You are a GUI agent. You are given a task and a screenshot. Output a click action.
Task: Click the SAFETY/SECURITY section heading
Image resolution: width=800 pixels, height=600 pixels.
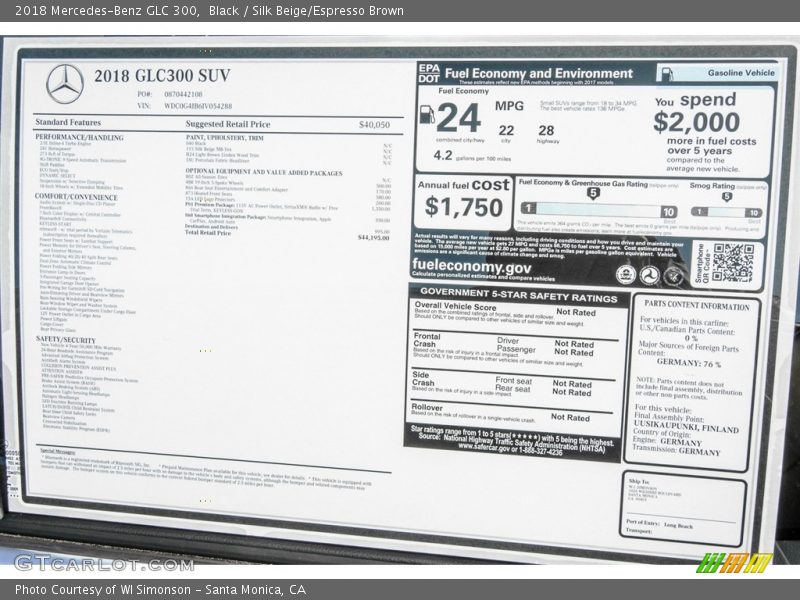[66, 339]
